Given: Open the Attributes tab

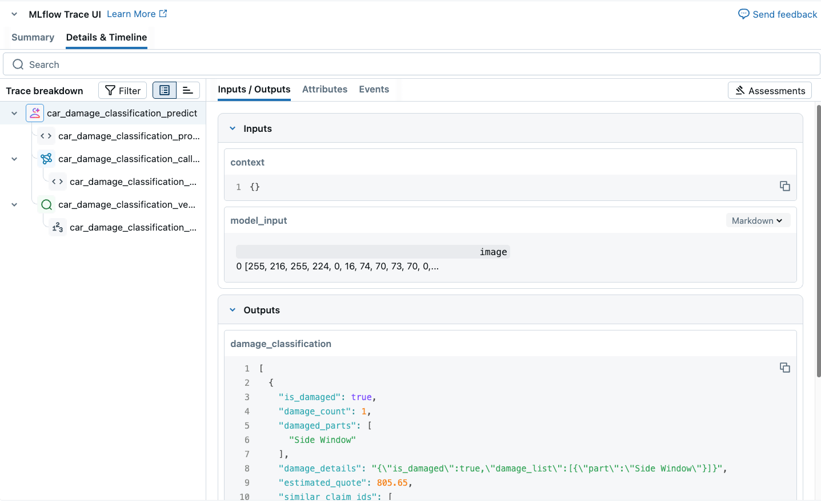Looking at the screenshot, I should point(325,89).
